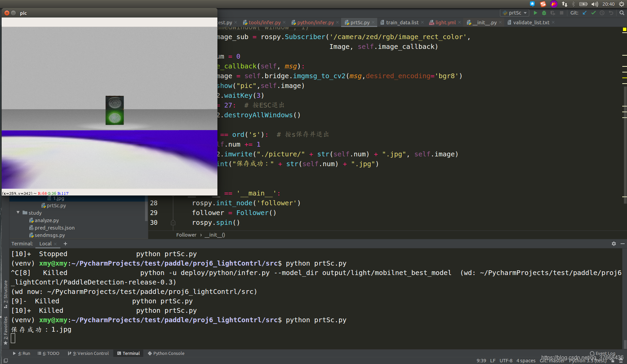Viewport: 627px width, 364px height.
Task: Switch to tools/infer.py editor tab
Action: 264,23
